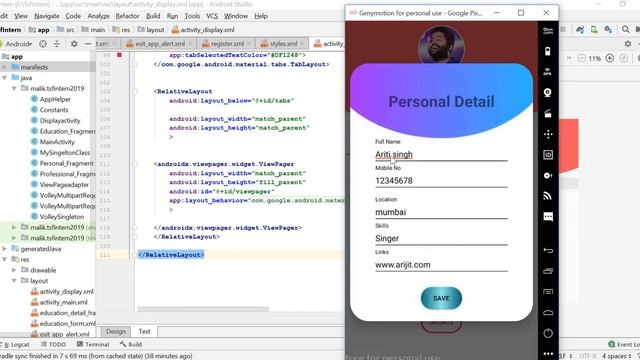Expand generatedJava folder
The image size is (640, 360).
click(x=4, y=249)
